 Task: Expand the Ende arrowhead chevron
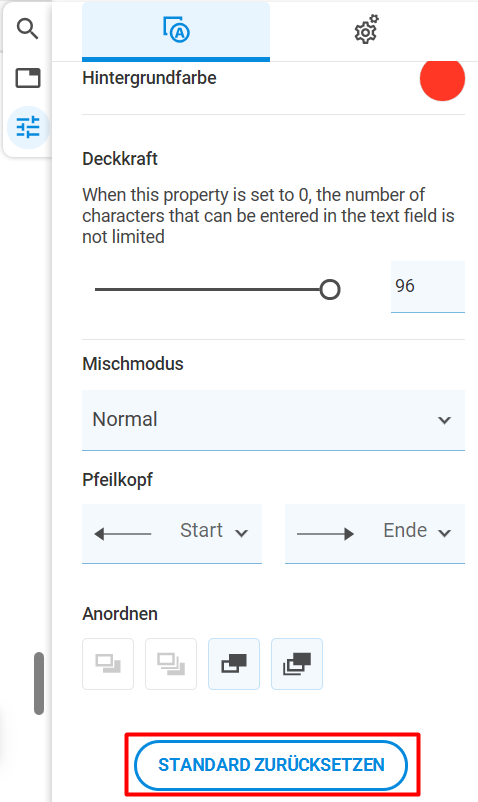[445, 533]
